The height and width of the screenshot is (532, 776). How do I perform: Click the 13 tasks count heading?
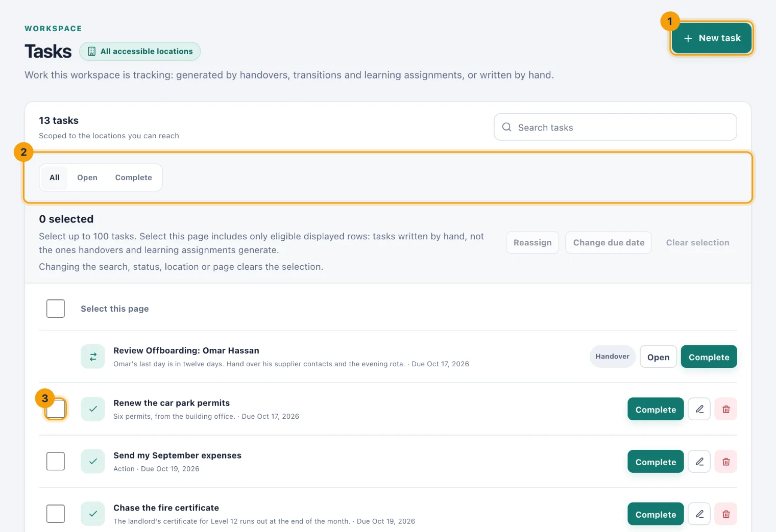59,120
